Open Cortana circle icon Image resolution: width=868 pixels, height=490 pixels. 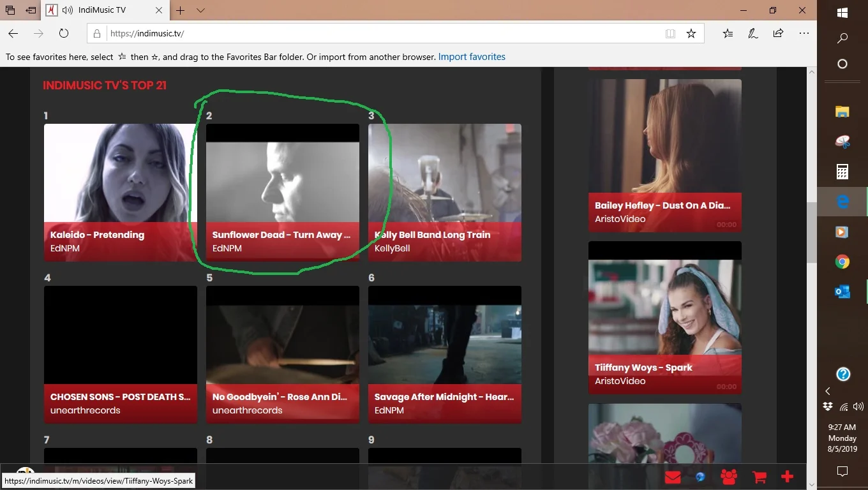click(x=842, y=64)
